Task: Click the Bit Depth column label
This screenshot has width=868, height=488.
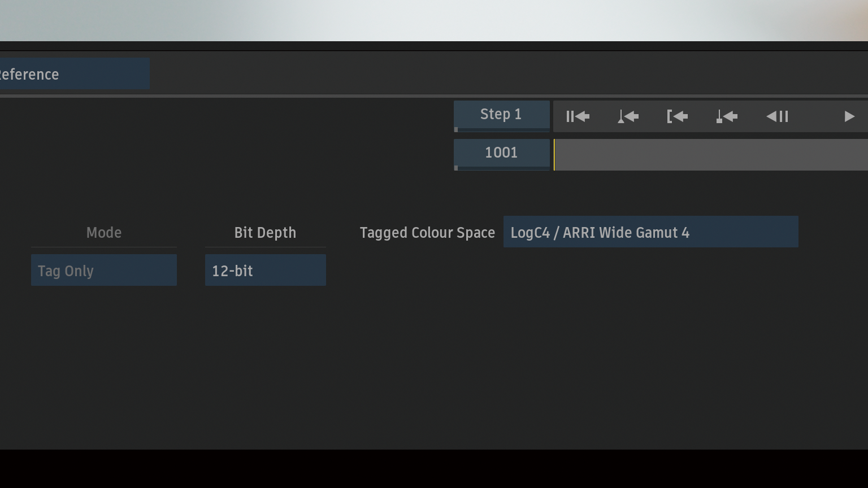Action: [265, 233]
